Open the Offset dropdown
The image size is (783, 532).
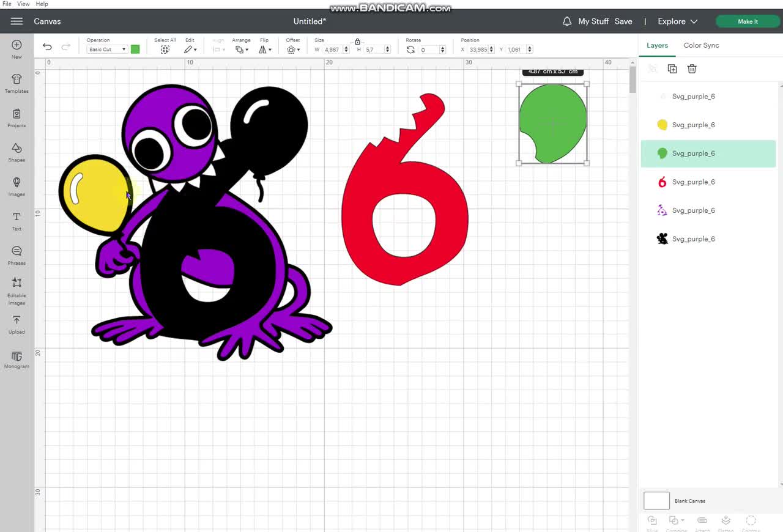point(294,50)
